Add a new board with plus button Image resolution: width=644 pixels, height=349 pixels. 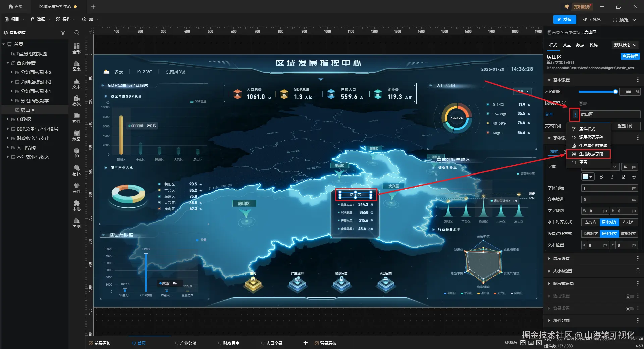(x=306, y=343)
